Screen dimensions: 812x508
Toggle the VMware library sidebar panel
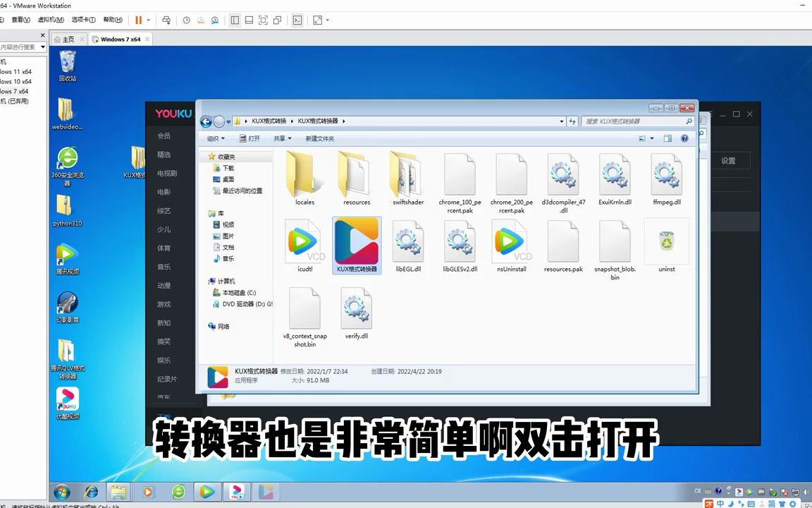coord(233,20)
